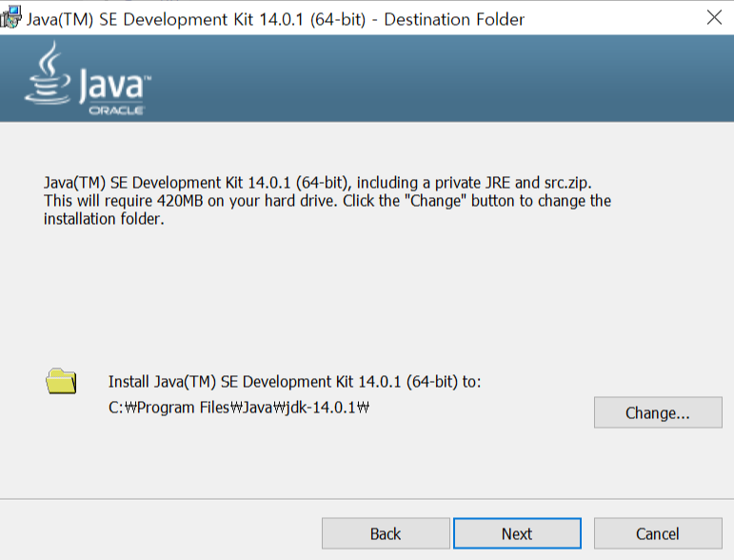
Task: Cancel the JDK installation
Action: [x=658, y=533]
